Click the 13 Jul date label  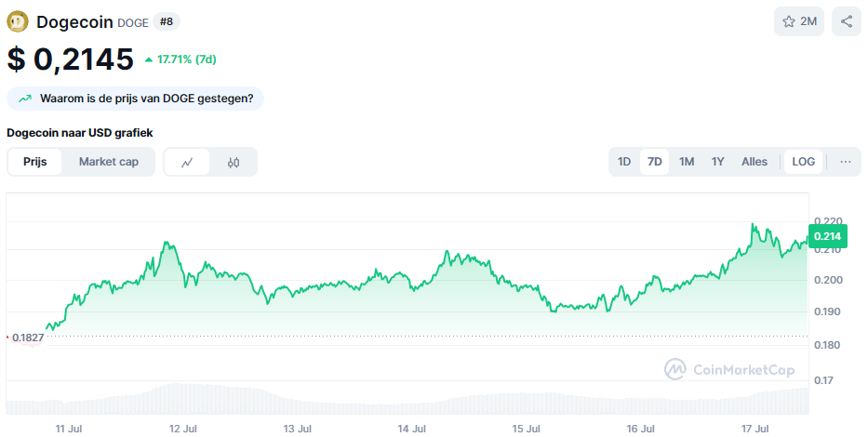pyautogui.click(x=298, y=429)
